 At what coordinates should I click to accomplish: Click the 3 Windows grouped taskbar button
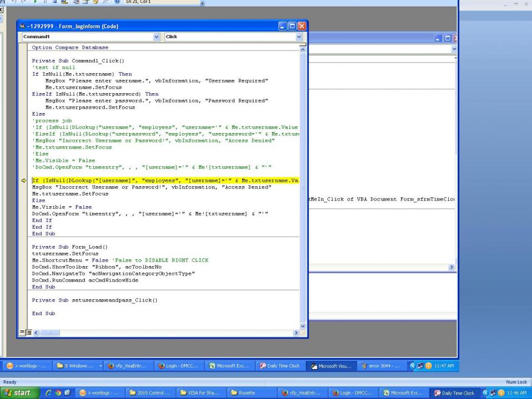pyautogui.click(x=61, y=366)
